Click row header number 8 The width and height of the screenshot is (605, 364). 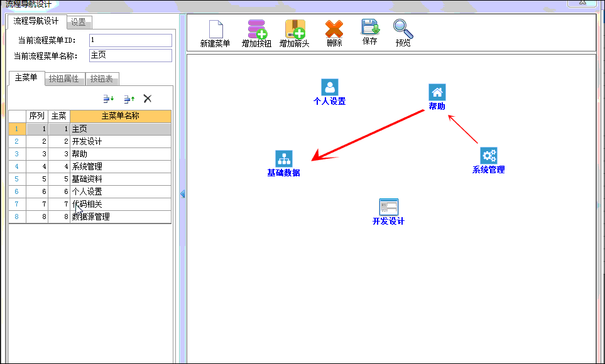click(x=17, y=217)
